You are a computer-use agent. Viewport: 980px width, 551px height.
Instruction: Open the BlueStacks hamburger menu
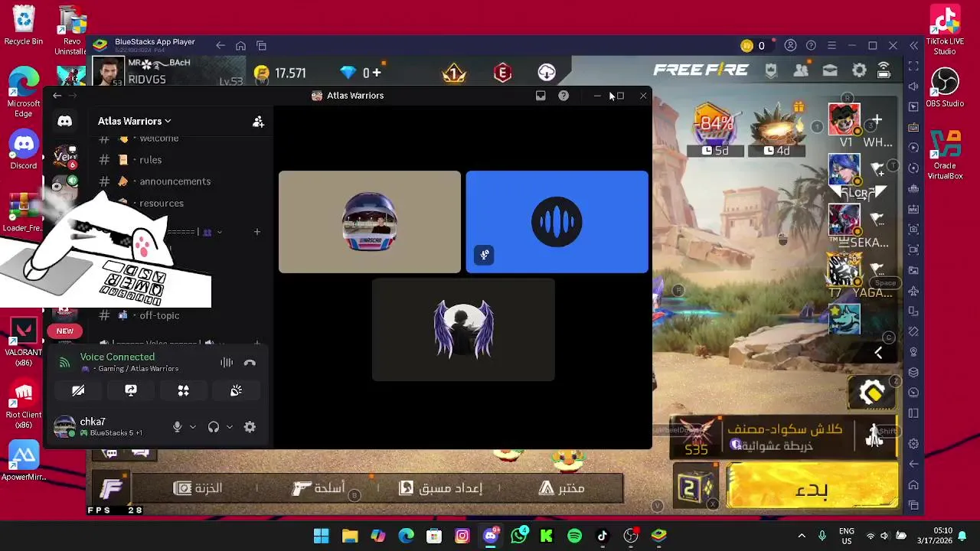[x=831, y=46]
